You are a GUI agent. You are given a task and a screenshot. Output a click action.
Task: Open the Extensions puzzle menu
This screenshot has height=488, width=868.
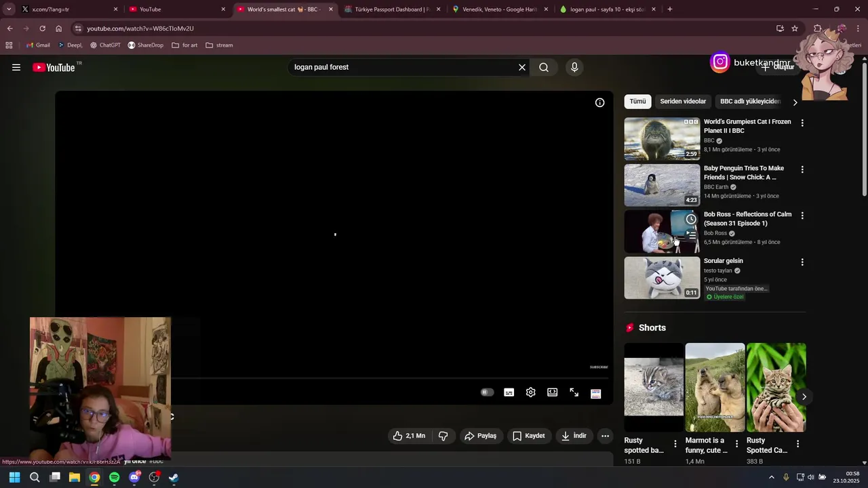point(818,28)
